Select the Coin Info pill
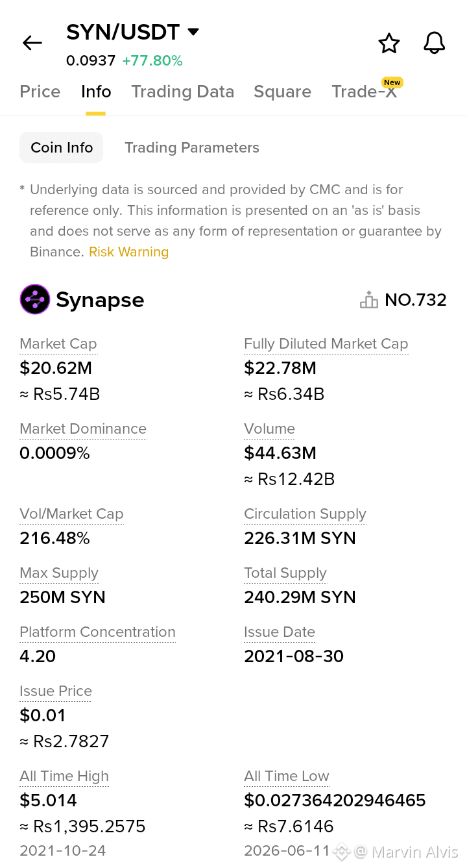467x868 pixels. coord(62,147)
